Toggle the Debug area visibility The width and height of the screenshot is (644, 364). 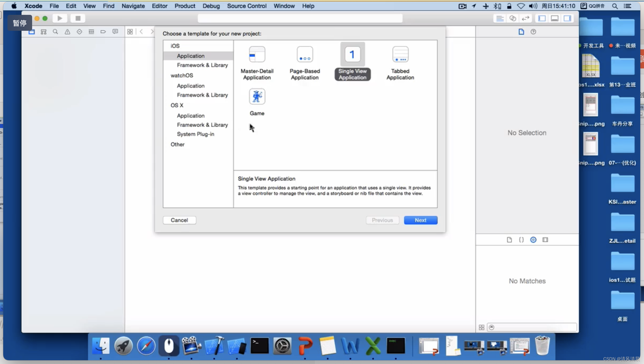(x=555, y=18)
